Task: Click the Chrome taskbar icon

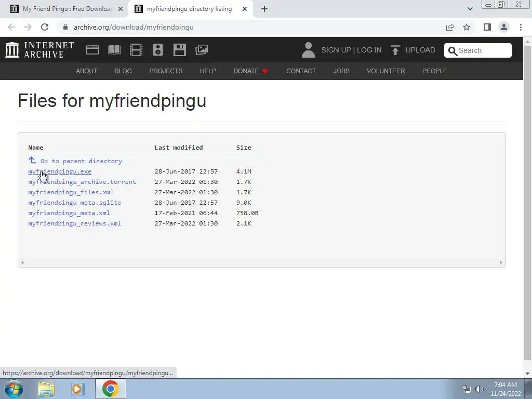Action: point(110,389)
